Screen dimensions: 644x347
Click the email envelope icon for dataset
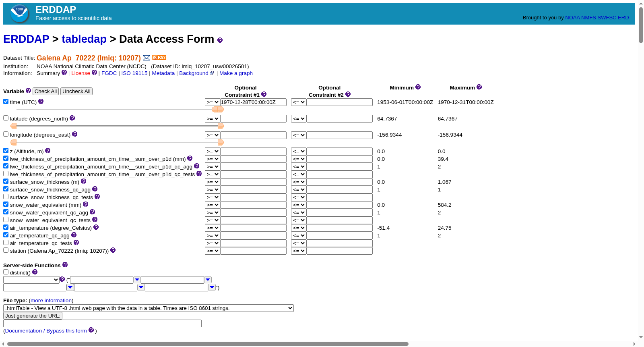coord(147,58)
